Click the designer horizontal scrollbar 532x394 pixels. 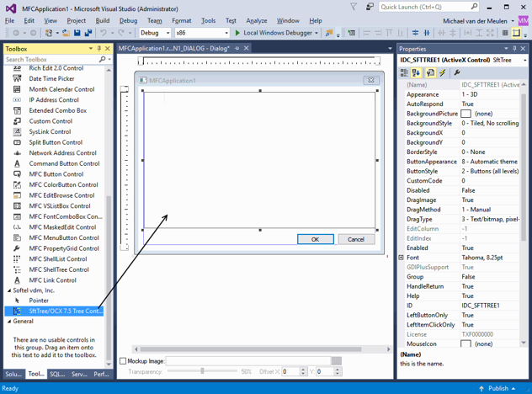pos(251,349)
